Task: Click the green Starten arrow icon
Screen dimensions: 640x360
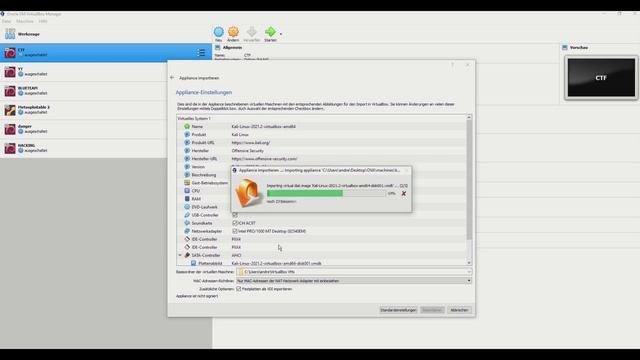Action: [x=270, y=31]
